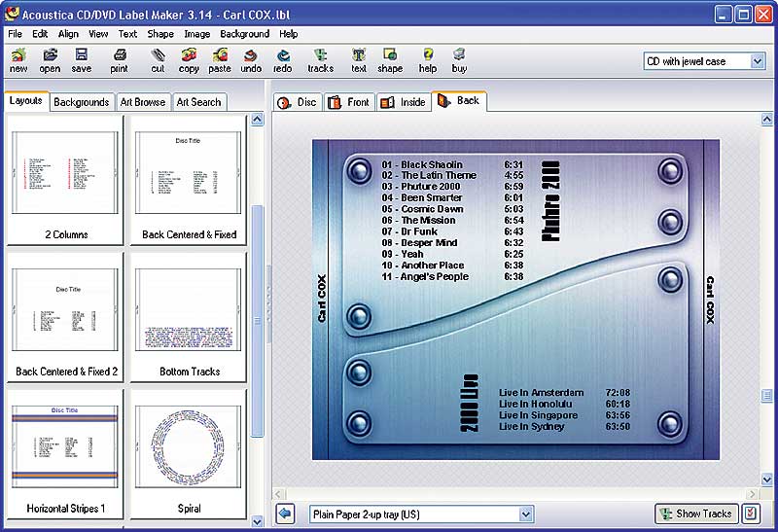Select track text '01 - Black Shaolin'
The width and height of the screenshot is (778, 532).
pyautogui.click(x=422, y=164)
